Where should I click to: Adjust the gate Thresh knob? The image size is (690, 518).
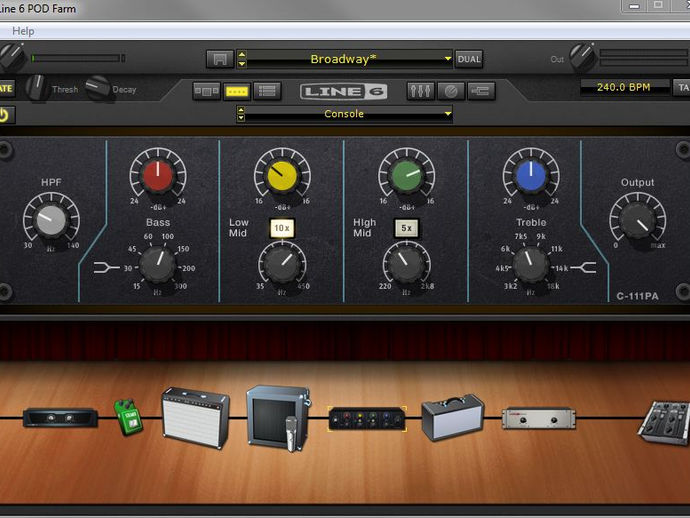tap(37, 87)
